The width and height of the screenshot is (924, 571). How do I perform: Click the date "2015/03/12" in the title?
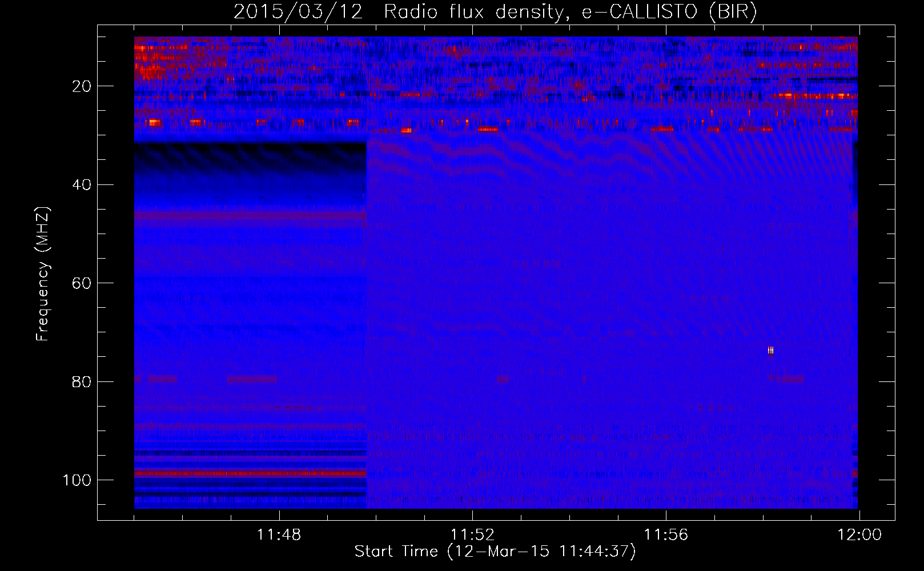298,11
